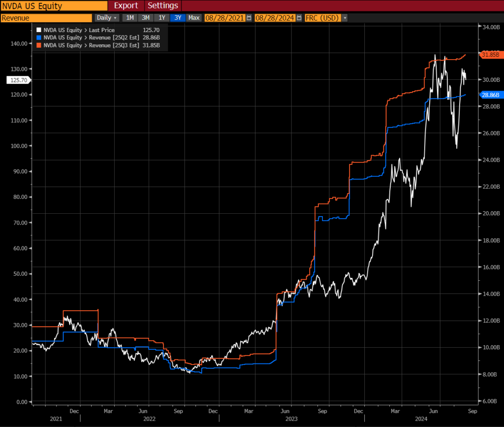Click the white 125.70 price tag on left axis
This screenshot has width=504, height=427.
point(19,80)
